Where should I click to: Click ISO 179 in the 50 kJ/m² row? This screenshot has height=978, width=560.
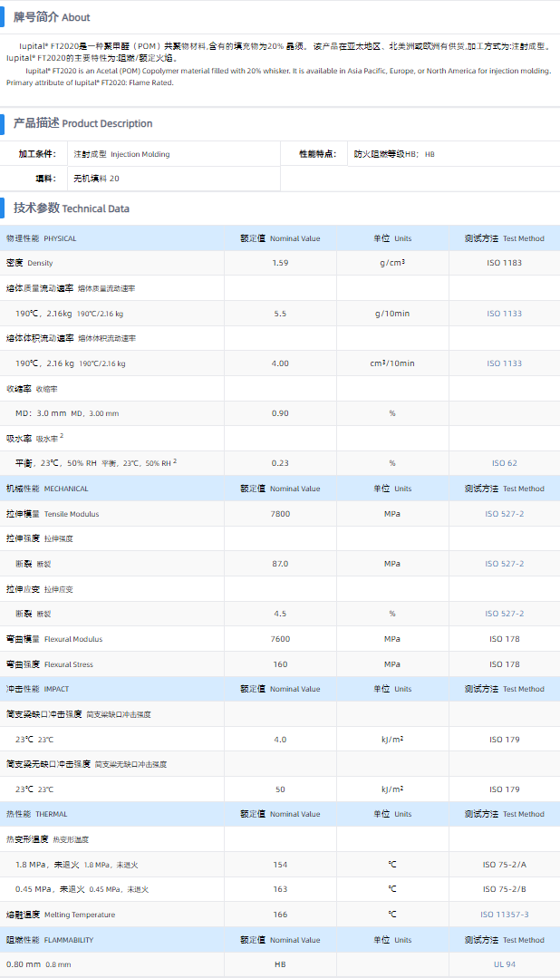click(x=504, y=789)
